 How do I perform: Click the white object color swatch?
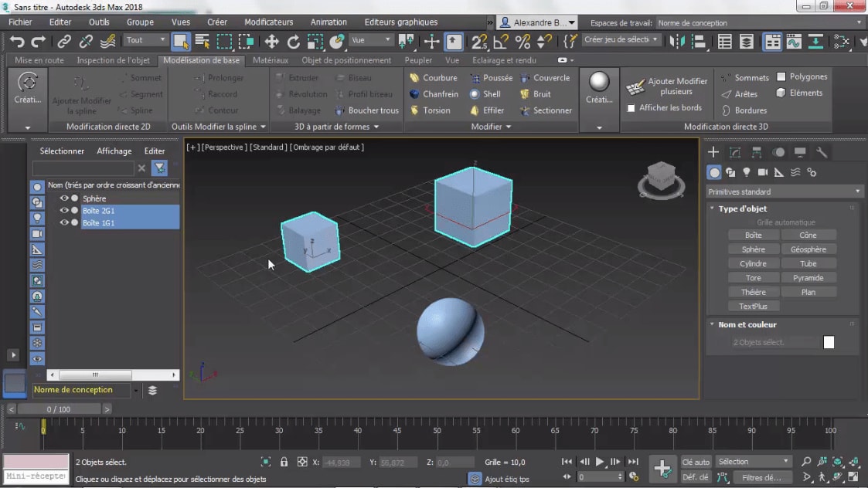tap(829, 343)
